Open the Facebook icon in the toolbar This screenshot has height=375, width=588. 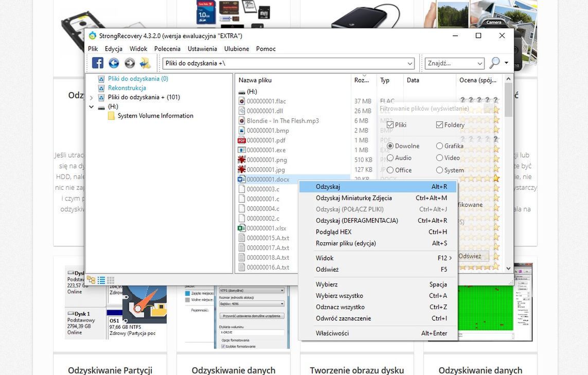98,63
